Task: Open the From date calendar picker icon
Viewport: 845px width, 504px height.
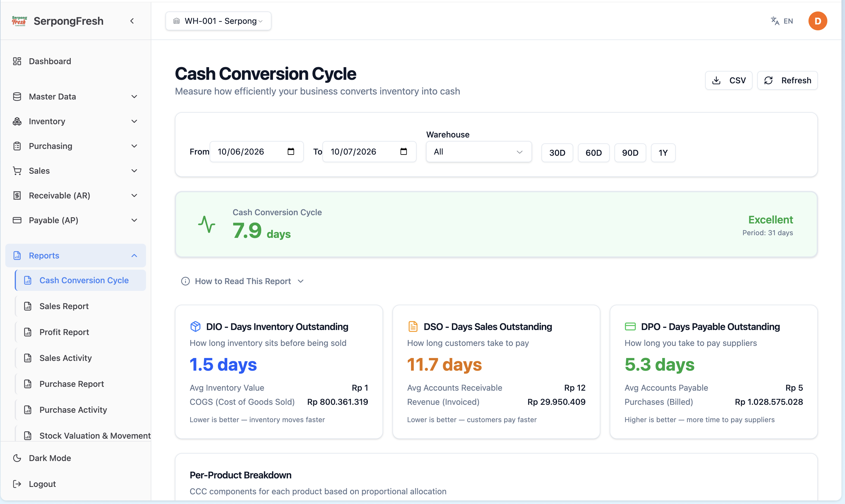Action: click(291, 152)
